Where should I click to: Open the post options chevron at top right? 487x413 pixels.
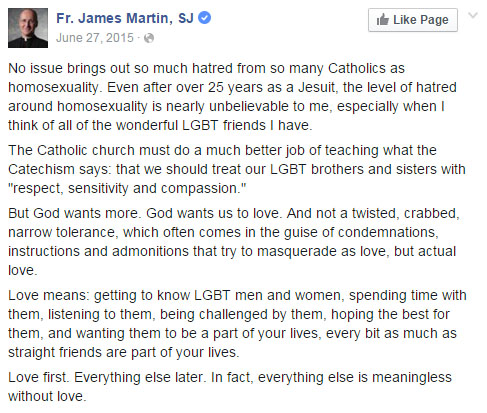tap(473, 15)
